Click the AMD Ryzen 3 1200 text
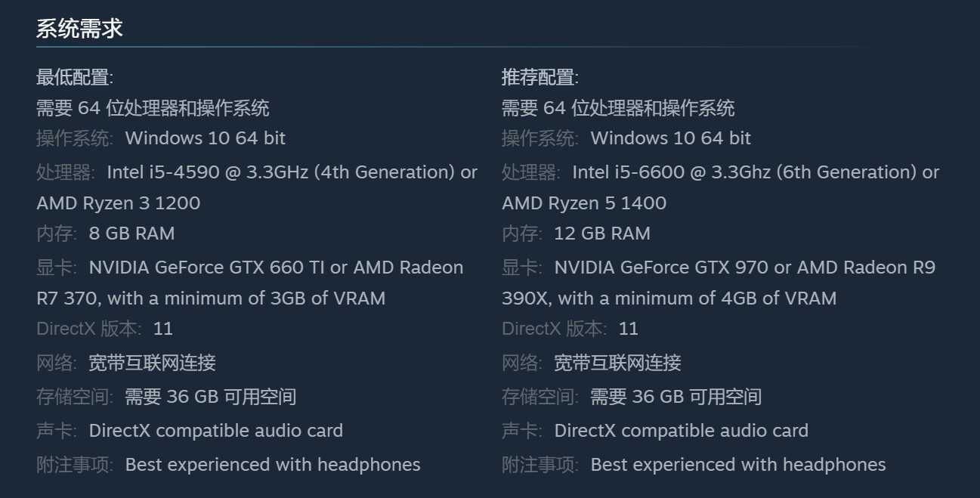Viewport: 980px width, 498px height. point(119,203)
